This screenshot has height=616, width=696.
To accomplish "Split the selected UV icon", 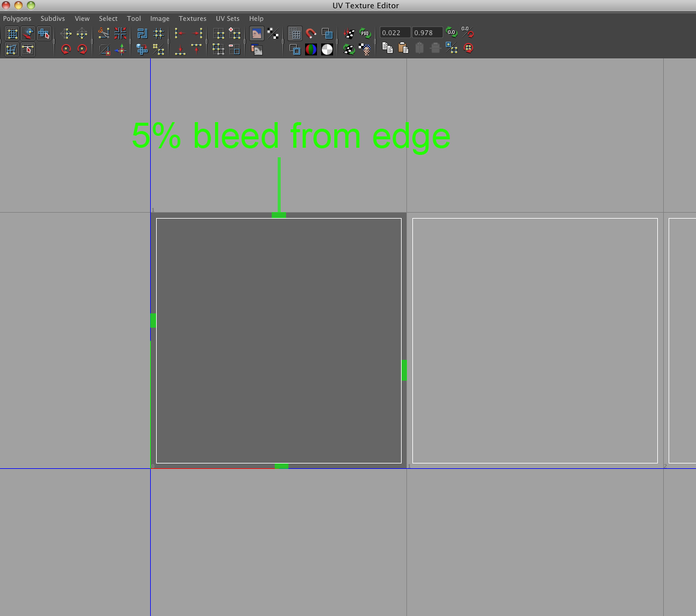I will coord(104,49).
